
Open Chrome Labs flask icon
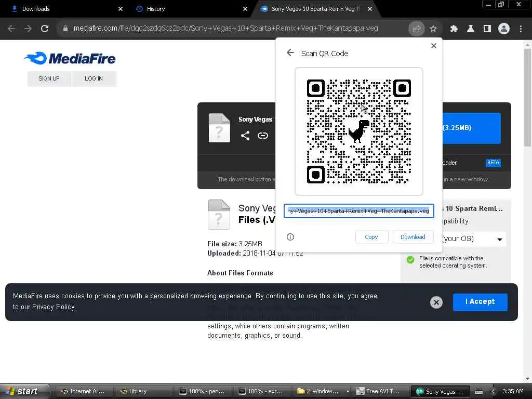point(471,29)
